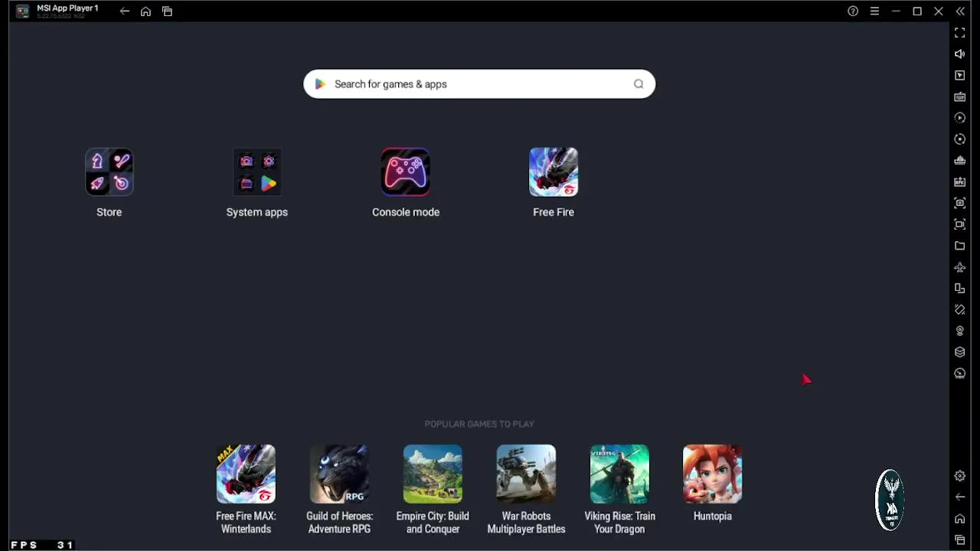Open Viking Rise: Train Your Dragon

[x=619, y=474]
